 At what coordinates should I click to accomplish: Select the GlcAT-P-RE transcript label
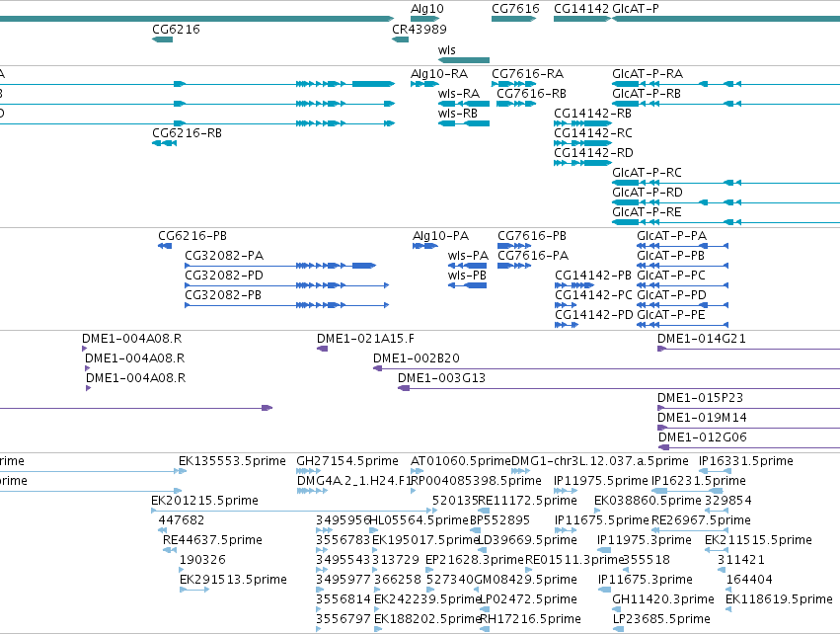(x=648, y=212)
